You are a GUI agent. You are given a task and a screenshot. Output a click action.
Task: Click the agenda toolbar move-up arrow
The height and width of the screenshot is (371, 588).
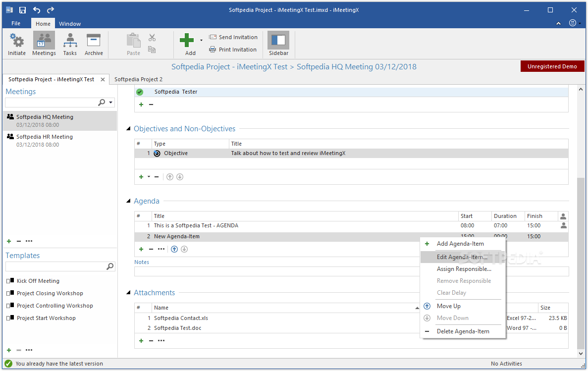(x=174, y=249)
